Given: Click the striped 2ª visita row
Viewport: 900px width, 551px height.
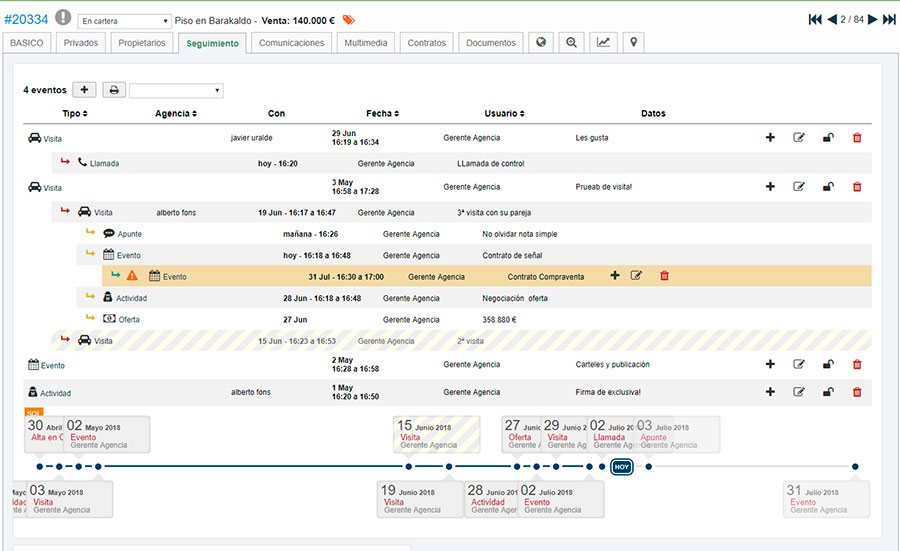Looking at the screenshot, I should [461, 340].
